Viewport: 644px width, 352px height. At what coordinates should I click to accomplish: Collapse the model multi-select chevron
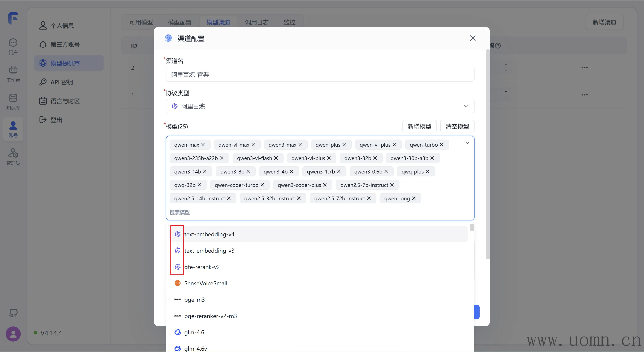coord(467,143)
